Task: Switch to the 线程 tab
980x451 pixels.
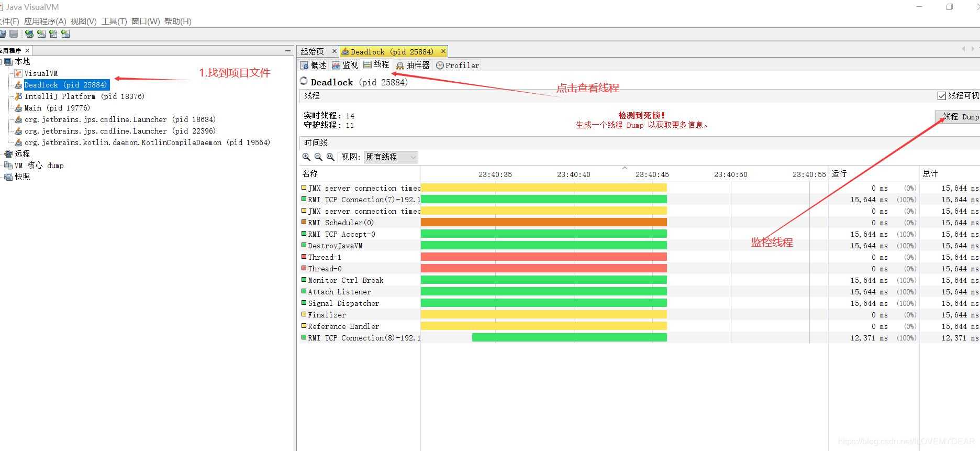Action: (x=377, y=64)
